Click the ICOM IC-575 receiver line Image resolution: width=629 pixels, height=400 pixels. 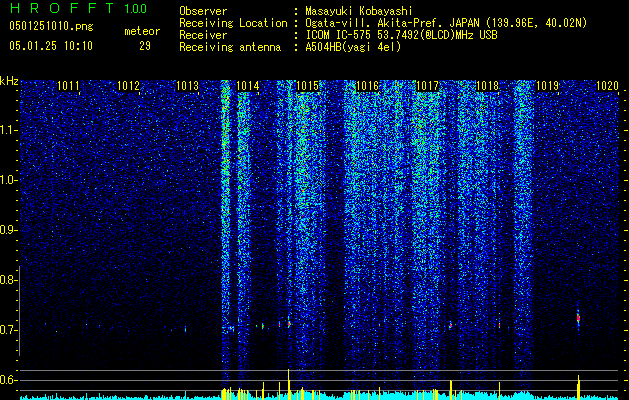click(x=401, y=35)
